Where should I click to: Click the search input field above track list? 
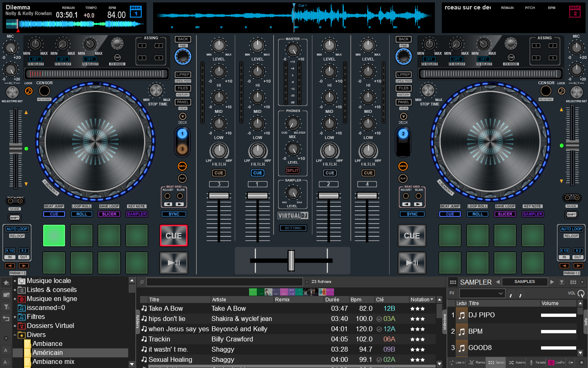coord(224,282)
